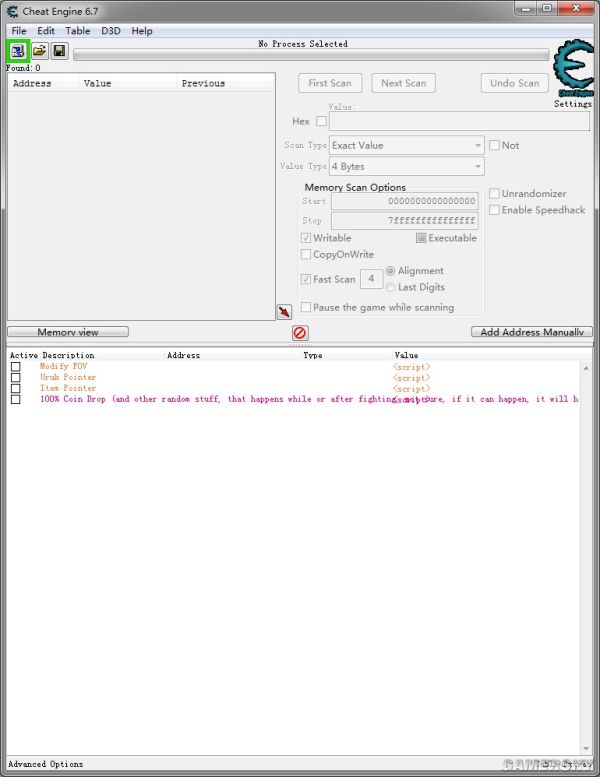
Task: Open the Scan Type dropdown
Action: pos(406,145)
